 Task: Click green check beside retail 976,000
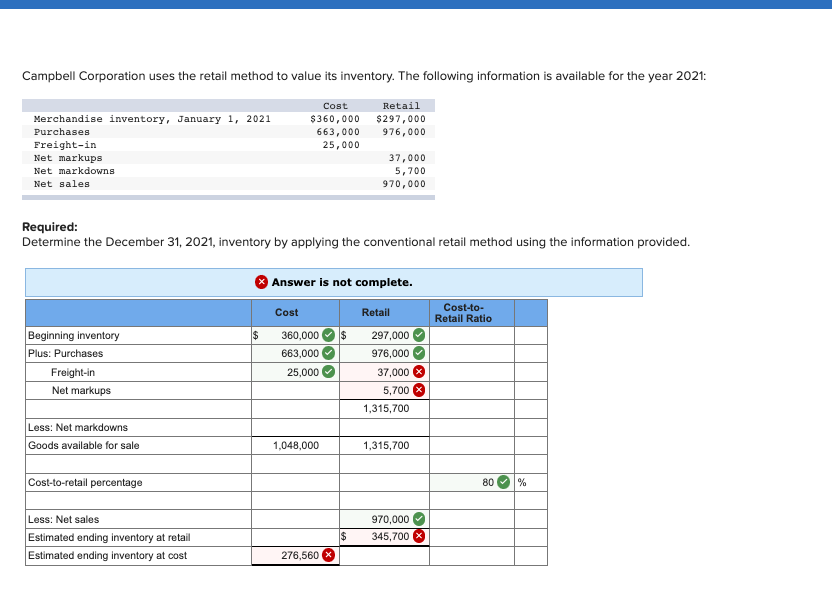pos(419,353)
